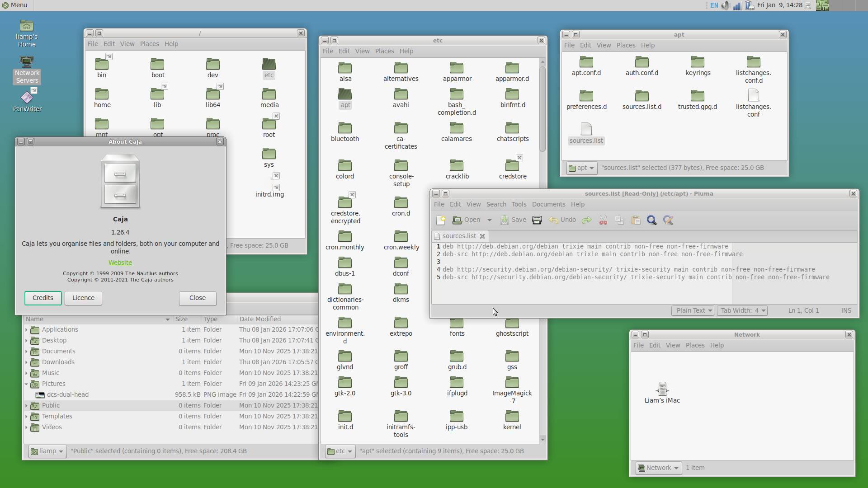Save sources.list using the Save toolbar icon
The width and height of the screenshot is (868, 488).
pyautogui.click(x=513, y=220)
